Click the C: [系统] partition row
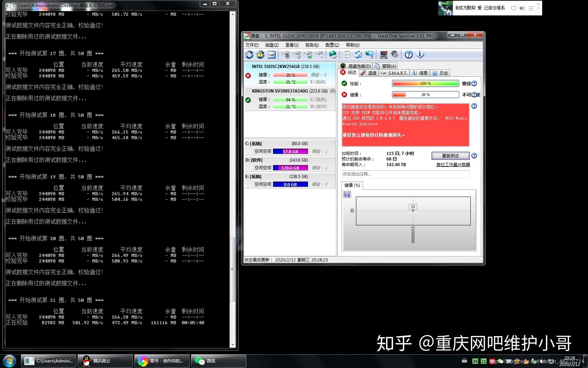Image resolution: width=588 pixels, height=368 pixels. [290, 148]
